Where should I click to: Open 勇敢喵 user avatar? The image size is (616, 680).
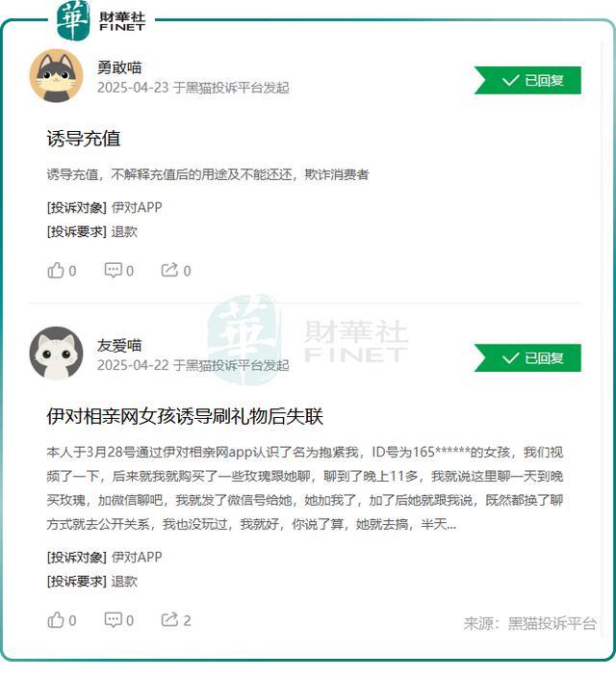click(x=56, y=75)
